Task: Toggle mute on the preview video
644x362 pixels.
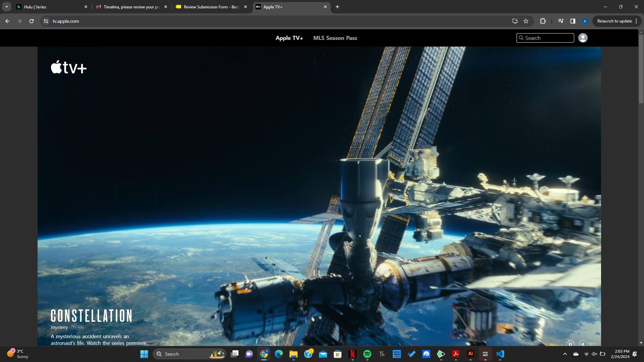Action: [x=583, y=344]
